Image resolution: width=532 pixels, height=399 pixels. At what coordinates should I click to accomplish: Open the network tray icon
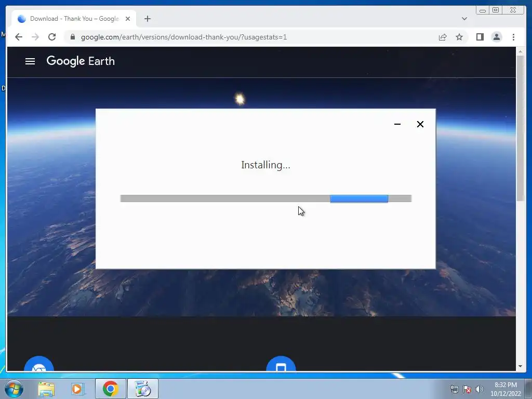(x=454, y=389)
